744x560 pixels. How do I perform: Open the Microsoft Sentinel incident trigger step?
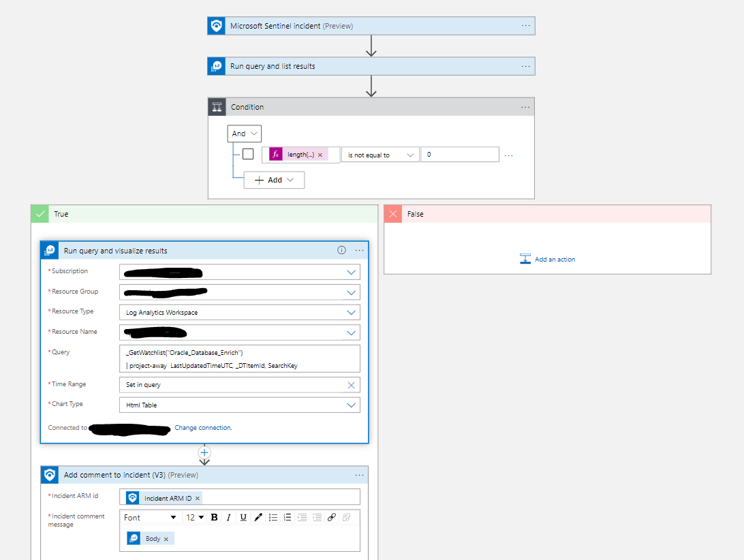click(371, 26)
